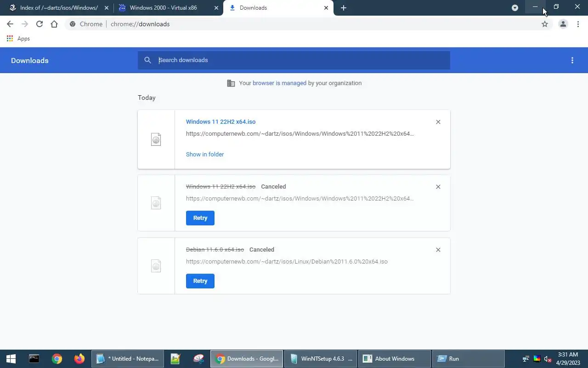Viewport: 588px width, 368px height.
Task: Click the network icon in system tray
Action: (526, 359)
